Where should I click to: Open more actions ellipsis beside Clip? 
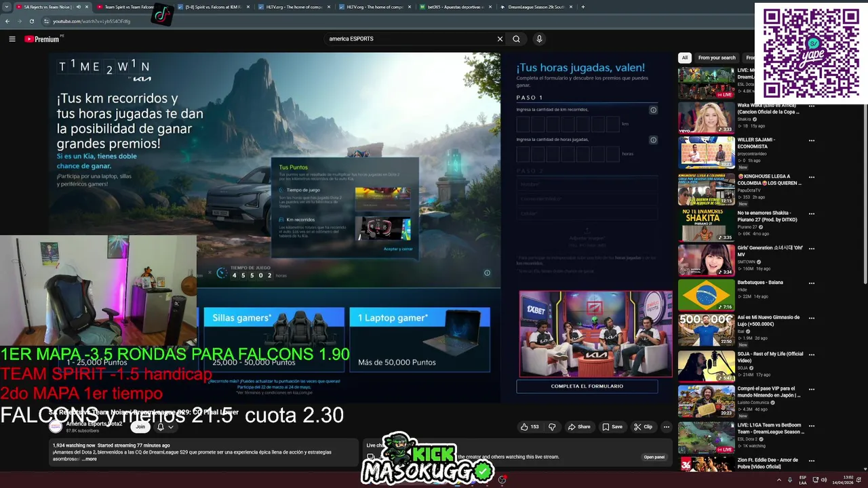coord(667,427)
